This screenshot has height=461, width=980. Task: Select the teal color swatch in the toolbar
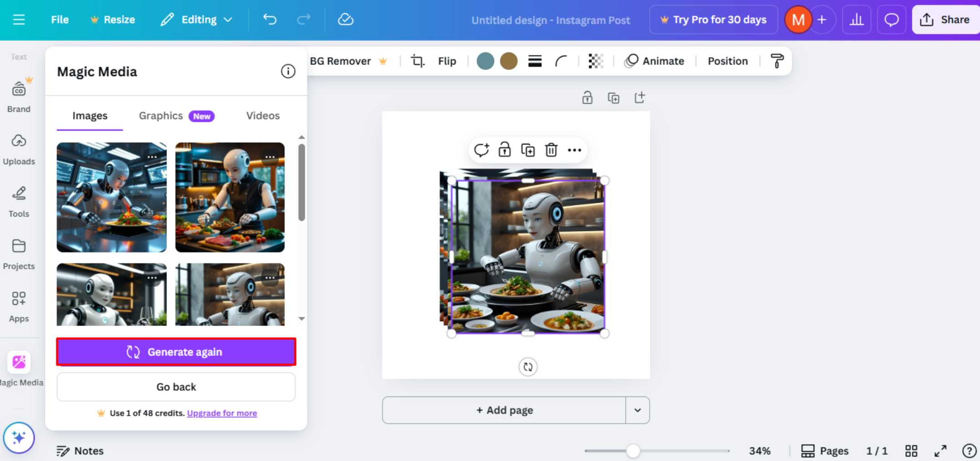(485, 61)
